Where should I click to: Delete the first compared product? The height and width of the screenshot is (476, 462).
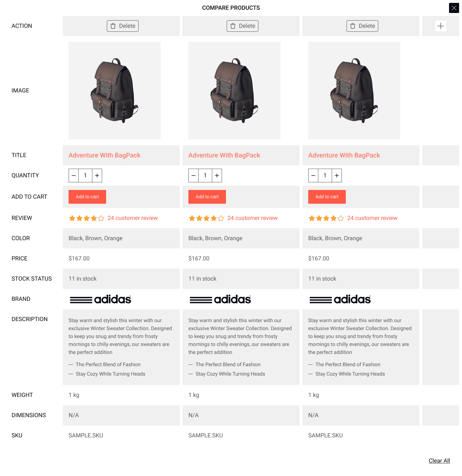(123, 26)
